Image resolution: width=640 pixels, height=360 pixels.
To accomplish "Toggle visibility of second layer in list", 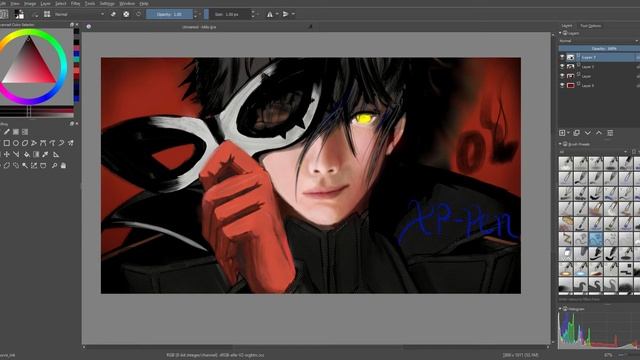I will tap(562, 67).
